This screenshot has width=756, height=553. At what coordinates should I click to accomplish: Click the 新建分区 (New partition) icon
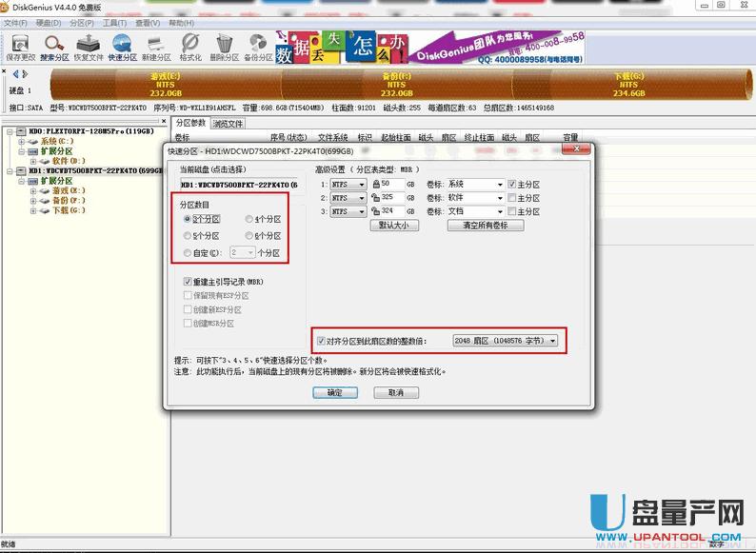pos(157,47)
